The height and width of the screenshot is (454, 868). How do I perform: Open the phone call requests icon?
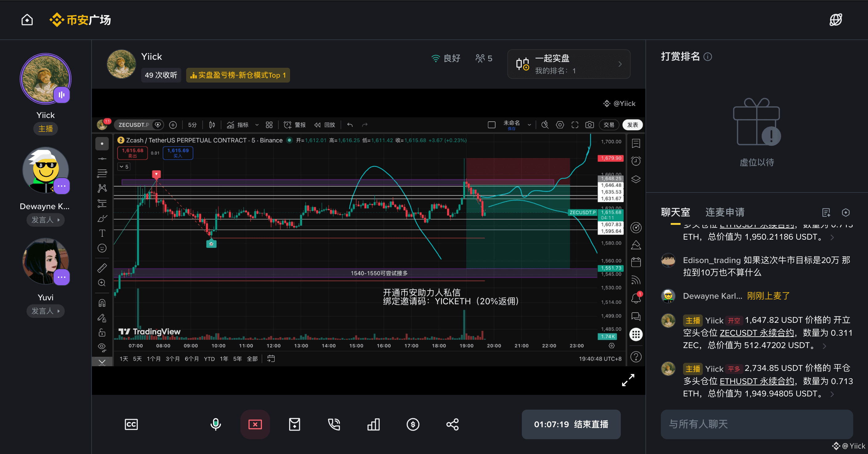pyautogui.click(x=334, y=424)
